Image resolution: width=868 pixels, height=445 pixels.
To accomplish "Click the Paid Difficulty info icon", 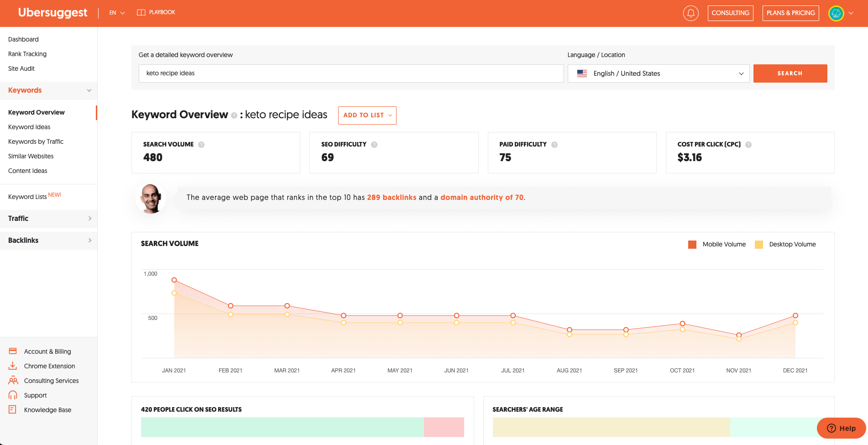I will tap(554, 145).
